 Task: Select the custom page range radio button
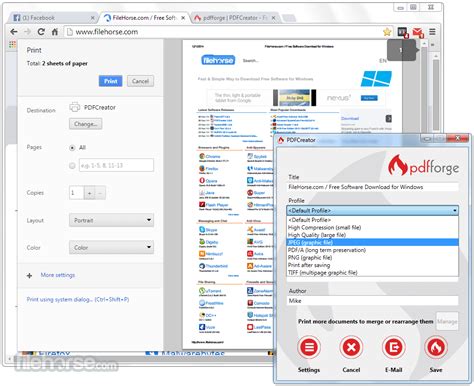[x=72, y=165]
